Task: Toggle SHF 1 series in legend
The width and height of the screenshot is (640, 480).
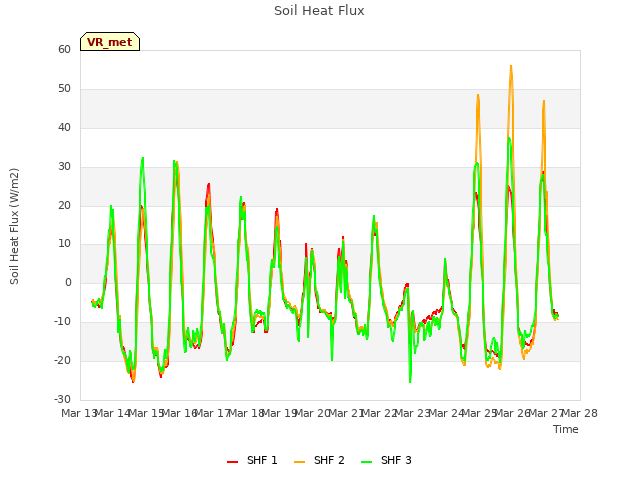Action: click(252, 460)
